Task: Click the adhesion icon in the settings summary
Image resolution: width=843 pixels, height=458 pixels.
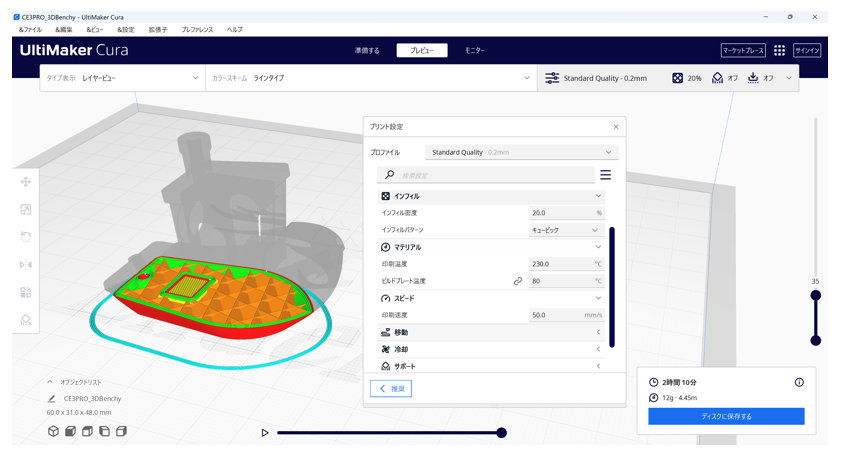Action: coord(753,78)
